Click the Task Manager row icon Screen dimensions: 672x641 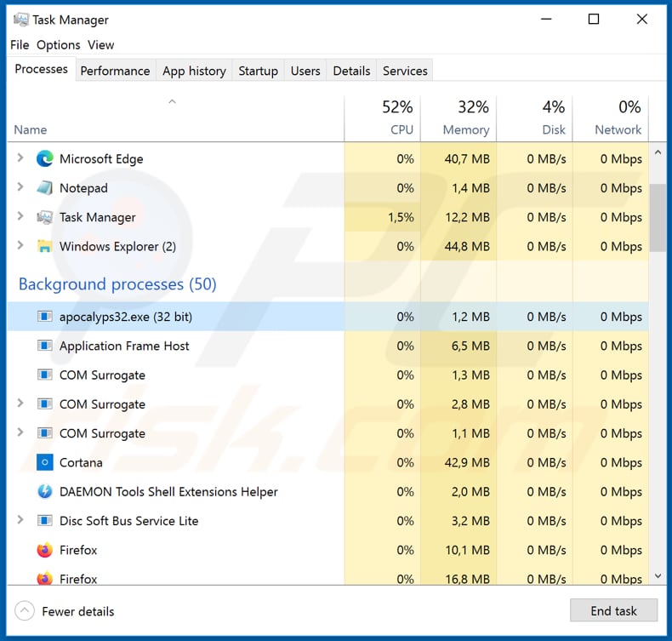(44, 217)
